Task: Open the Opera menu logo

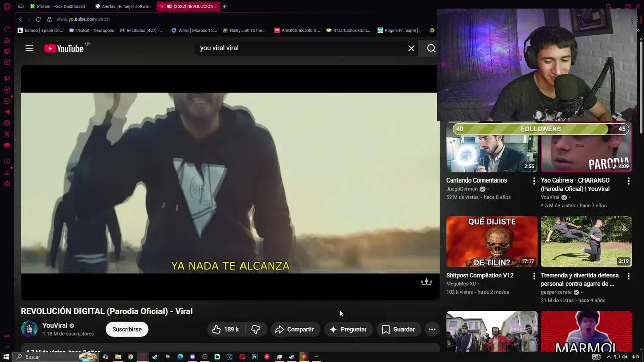Action: (x=7, y=6)
